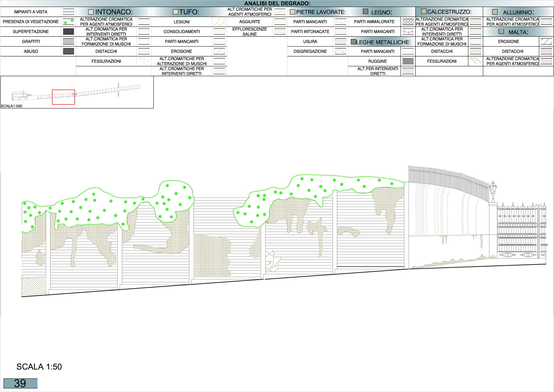This screenshot has height=392, width=554.
Task: Click the Abuso dark pattern symbol
Action: pyautogui.click(x=68, y=51)
